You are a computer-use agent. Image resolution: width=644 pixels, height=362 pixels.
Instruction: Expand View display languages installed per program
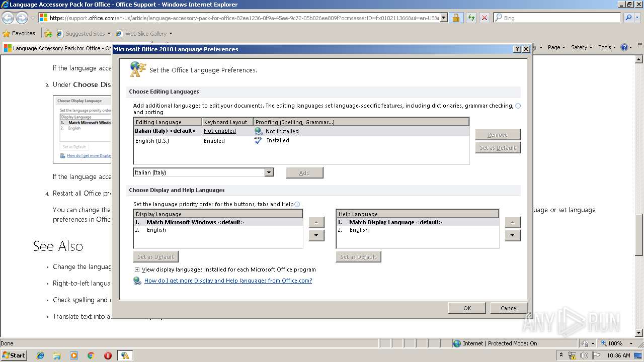(x=137, y=269)
